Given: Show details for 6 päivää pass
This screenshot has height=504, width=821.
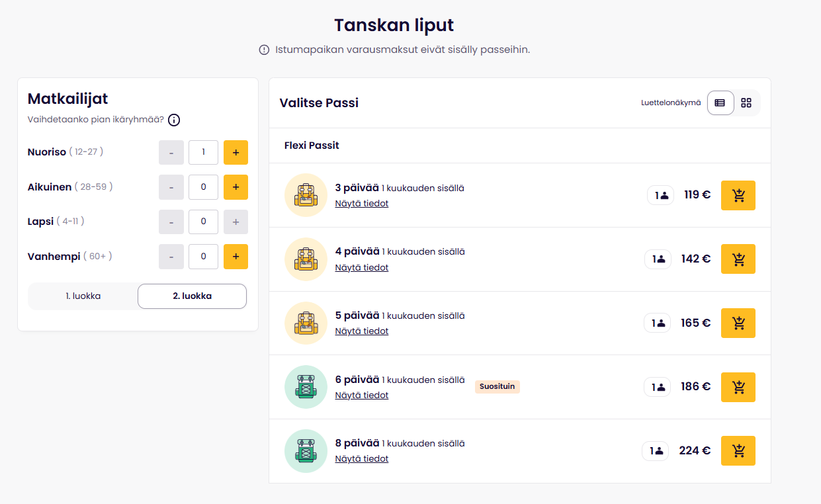Looking at the screenshot, I should pyautogui.click(x=361, y=396).
